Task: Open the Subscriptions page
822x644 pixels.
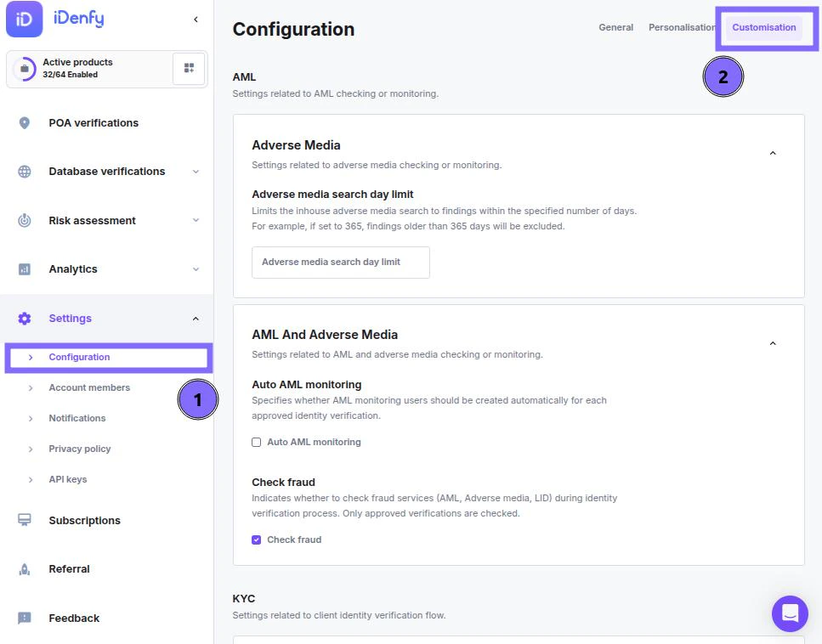Action: pyautogui.click(x=84, y=520)
